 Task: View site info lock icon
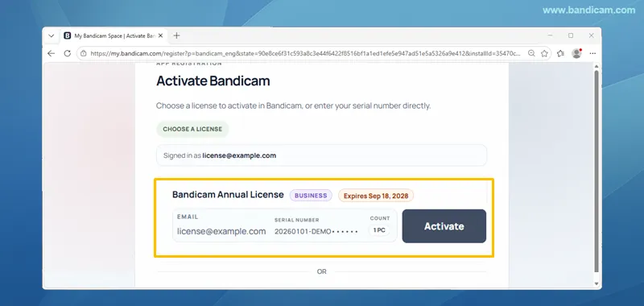click(84, 53)
